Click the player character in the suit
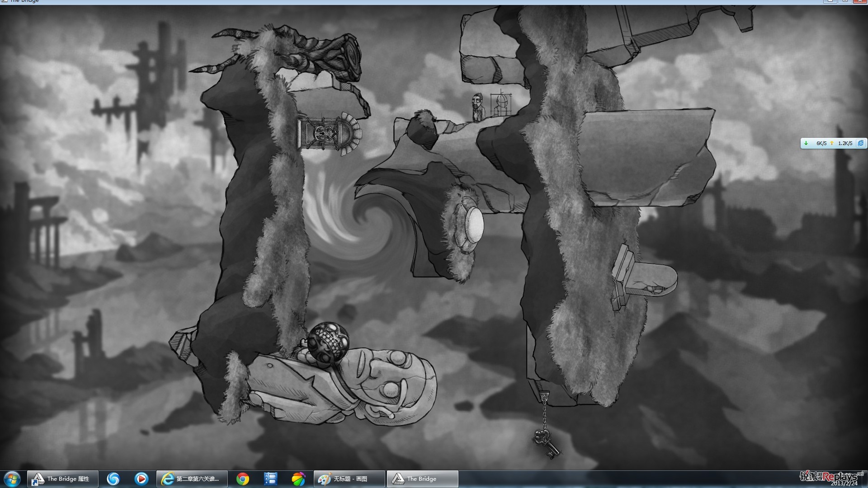The image size is (868, 488). (477, 108)
